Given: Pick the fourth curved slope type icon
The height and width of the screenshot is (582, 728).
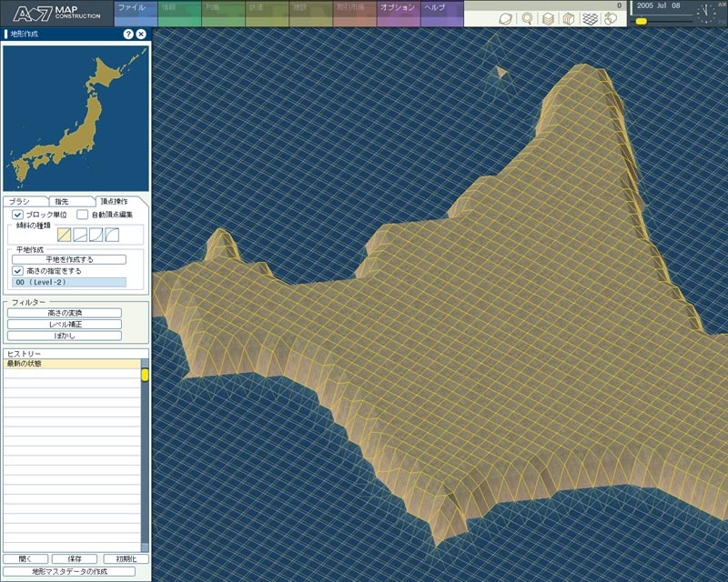Looking at the screenshot, I should tap(112, 236).
